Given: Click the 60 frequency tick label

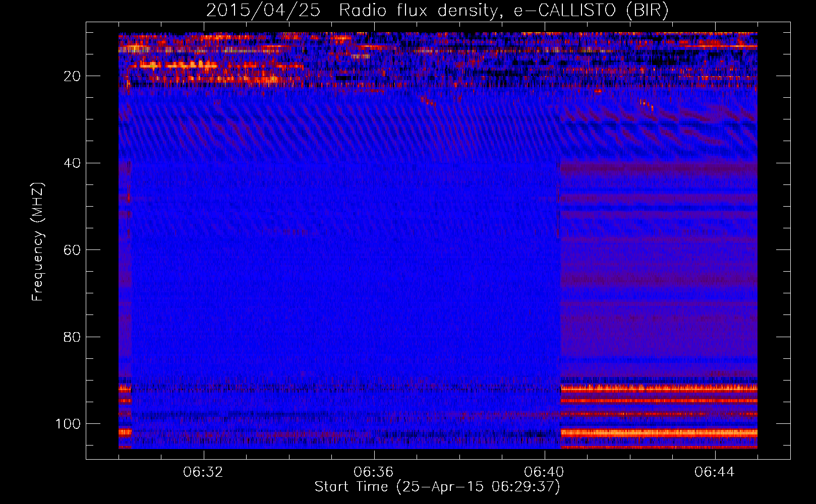Looking at the screenshot, I should 72,250.
